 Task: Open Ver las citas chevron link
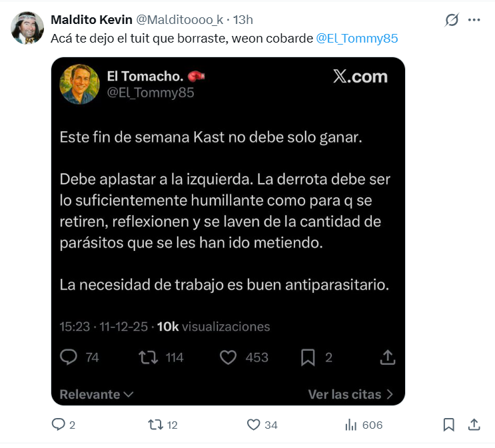pos(350,394)
